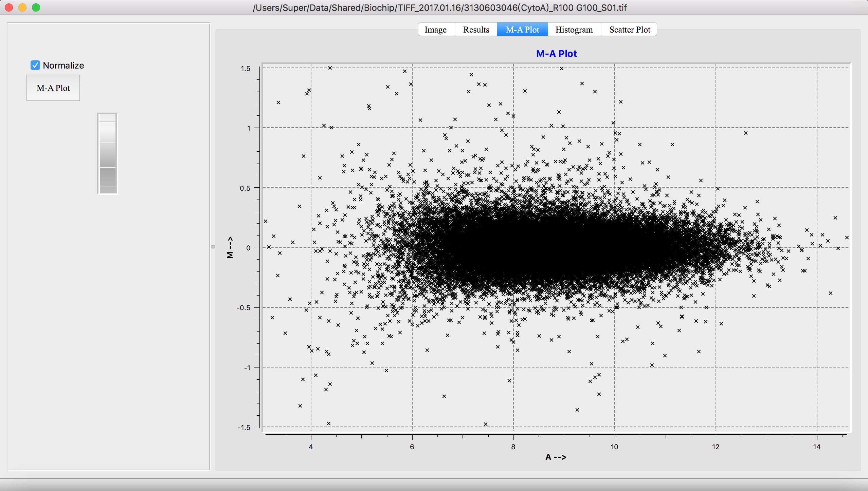Click the y-axis tick label -1.5
This screenshot has height=491, width=868.
(x=244, y=428)
